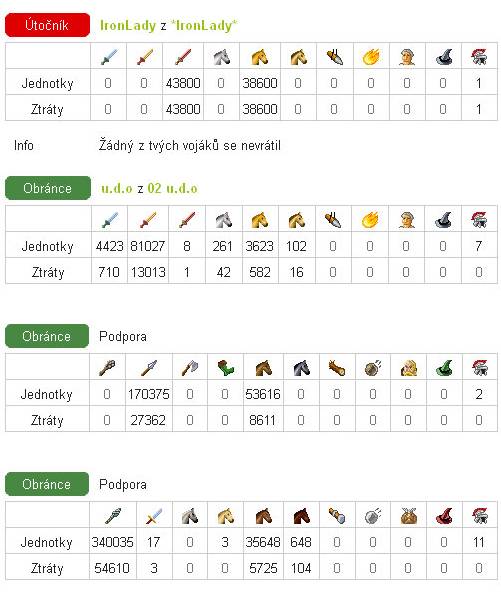Click the red Útočník label
Image resolution: width=501 pixels, height=597 pixels.
tap(48, 25)
